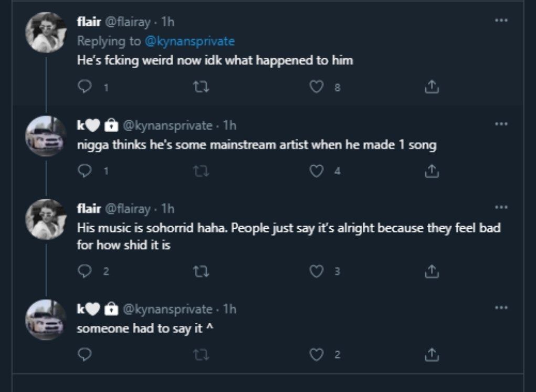Open more options on 'someone had to say it' tweet
The width and height of the screenshot is (536, 392).
pyautogui.click(x=501, y=308)
